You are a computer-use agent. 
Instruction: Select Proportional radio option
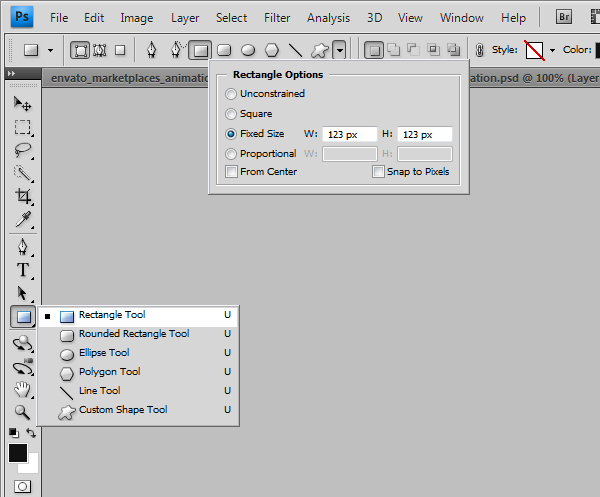231,154
